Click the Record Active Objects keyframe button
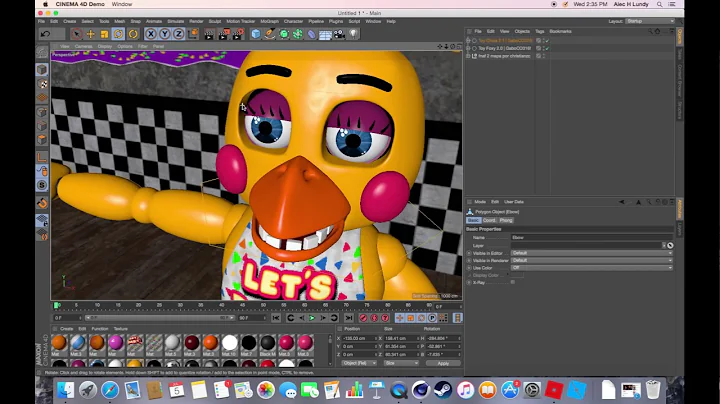The width and height of the screenshot is (720, 404). point(363,318)
